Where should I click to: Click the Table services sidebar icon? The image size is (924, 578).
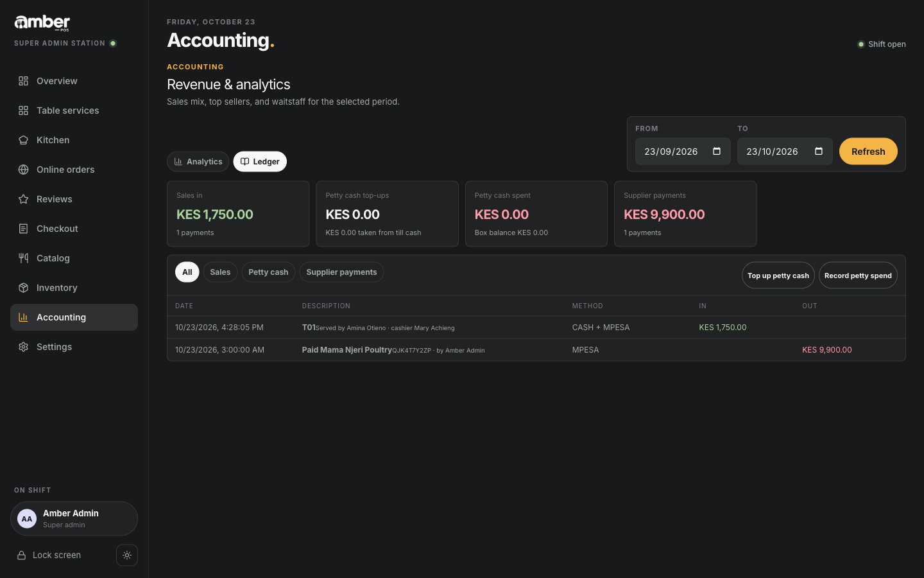pyautogui.click(x=23, y=110)
